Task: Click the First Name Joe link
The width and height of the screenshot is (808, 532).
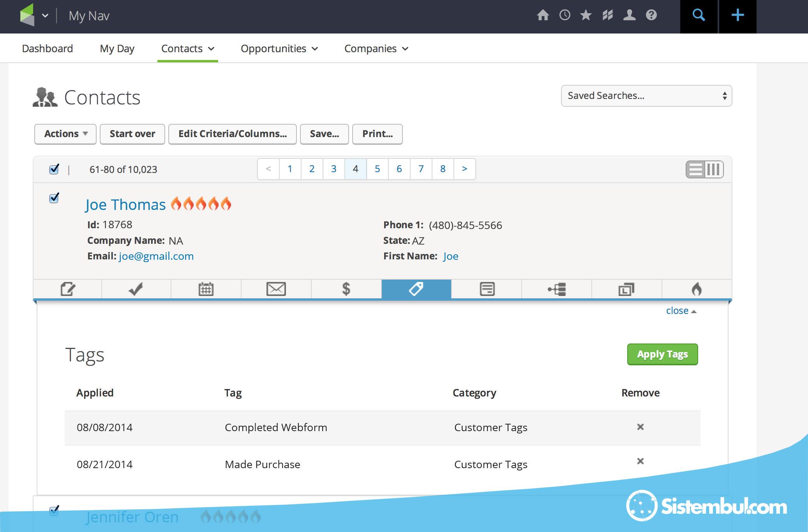Action: 451,256
